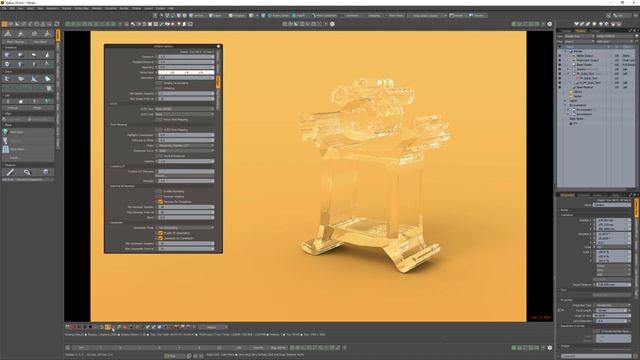
Task: Open the Geometry menu
Action: (x=52, y=8)
